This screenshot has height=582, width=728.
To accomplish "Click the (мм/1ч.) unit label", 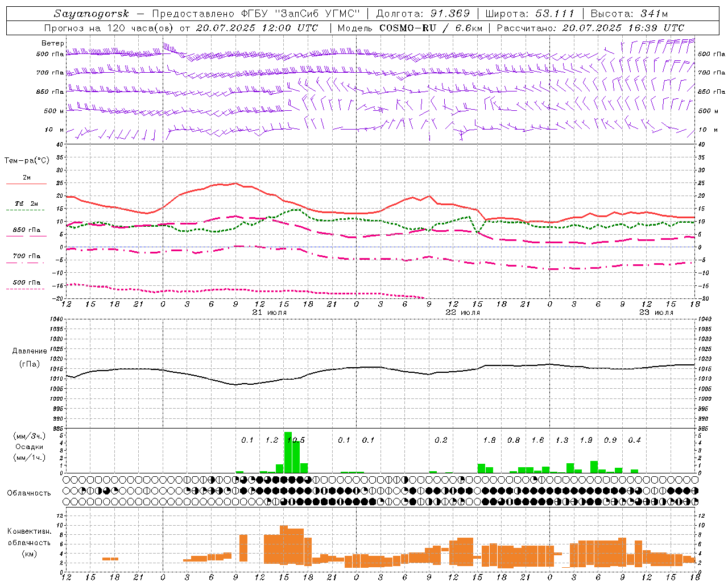I will (x=29, y=458).
